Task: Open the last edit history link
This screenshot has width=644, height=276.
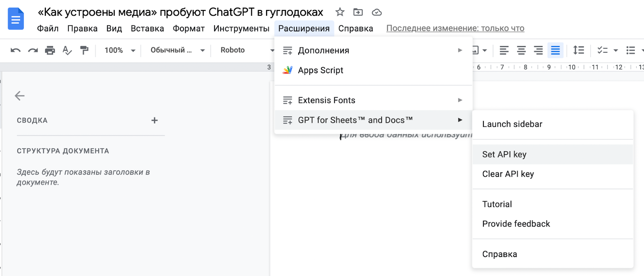Action: [455, 29]
